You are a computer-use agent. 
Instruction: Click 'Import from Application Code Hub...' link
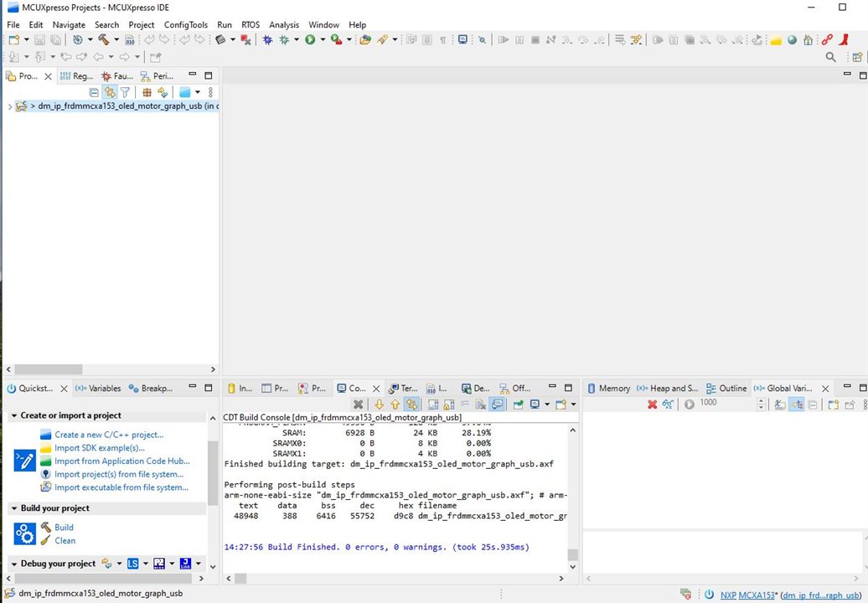[122, 461]
